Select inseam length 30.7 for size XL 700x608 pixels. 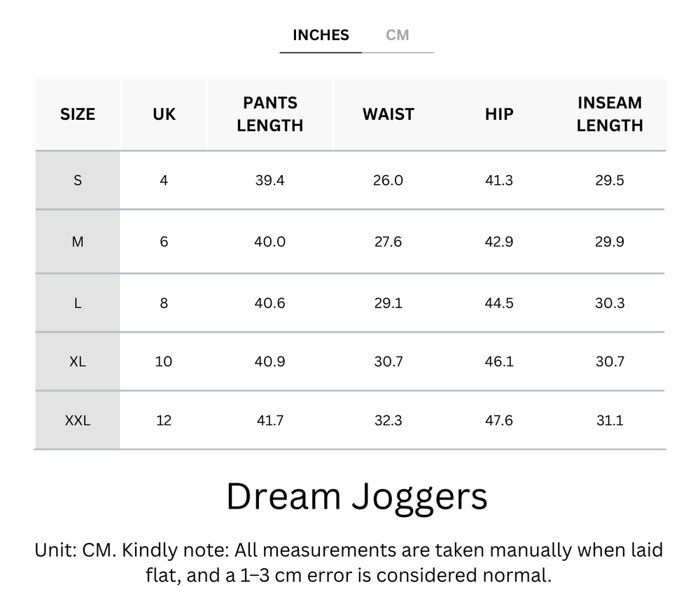point(610,361)
